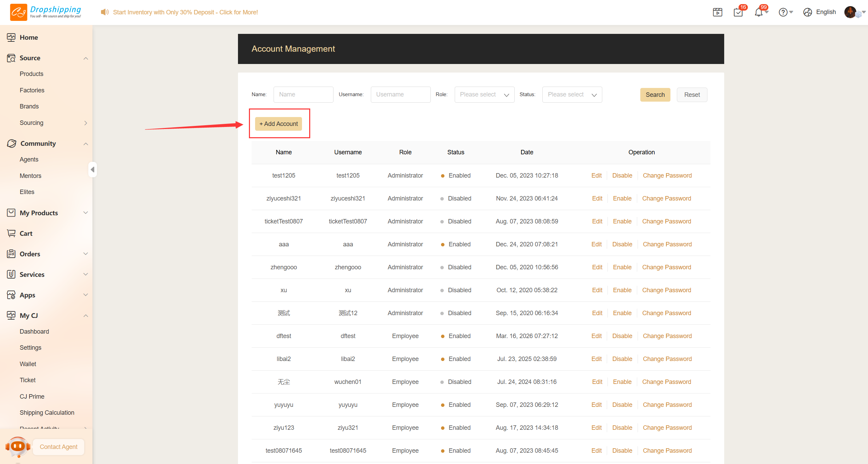The height and width of the screenshot is (464, 868).
Task: Open the notifications bell icon
Action: click(x=759, y=12)
